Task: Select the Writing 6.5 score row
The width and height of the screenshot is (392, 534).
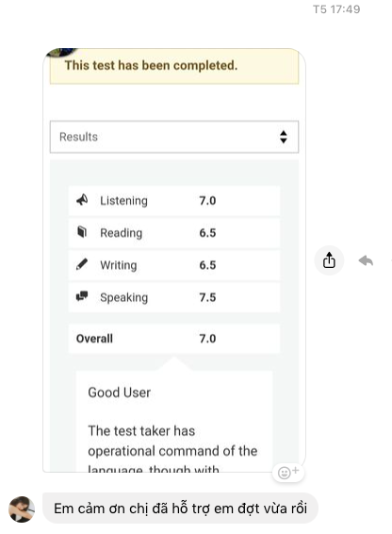Action: tap(174, 265)
